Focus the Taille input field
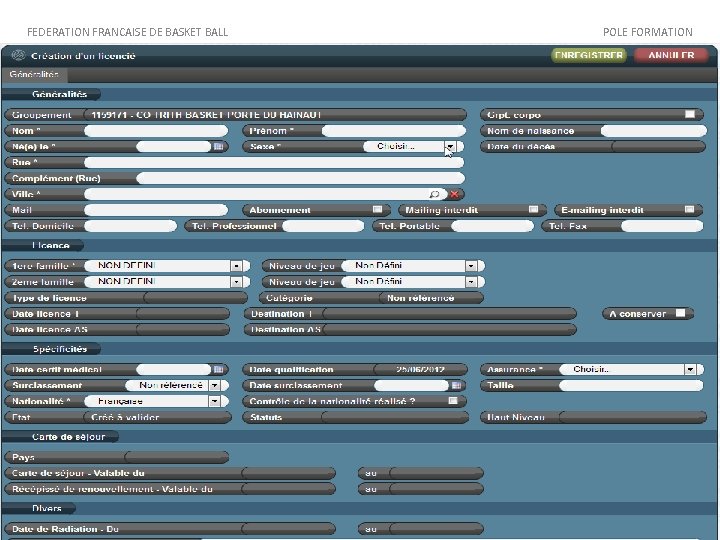720x540 pixels. point(631,385)
